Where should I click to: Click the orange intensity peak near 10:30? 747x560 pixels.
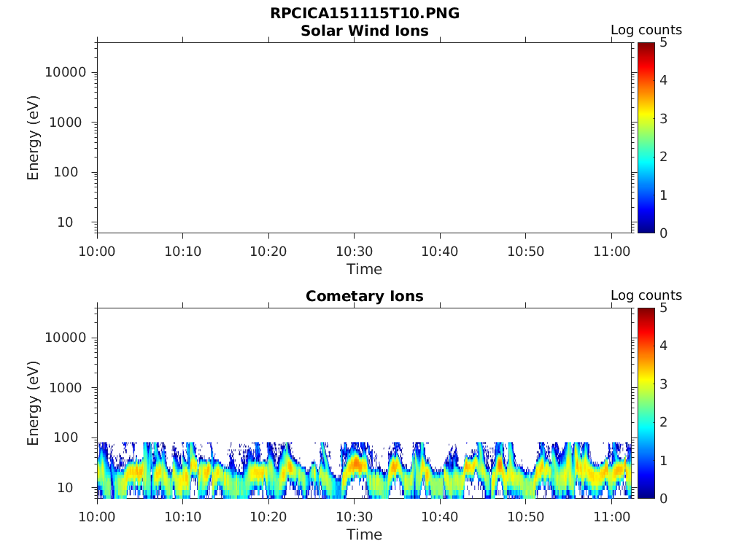(355, 463)
